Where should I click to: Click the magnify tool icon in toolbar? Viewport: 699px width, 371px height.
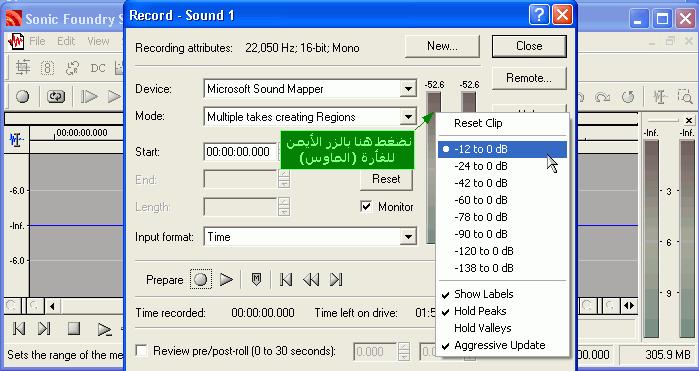pos(684,96)
